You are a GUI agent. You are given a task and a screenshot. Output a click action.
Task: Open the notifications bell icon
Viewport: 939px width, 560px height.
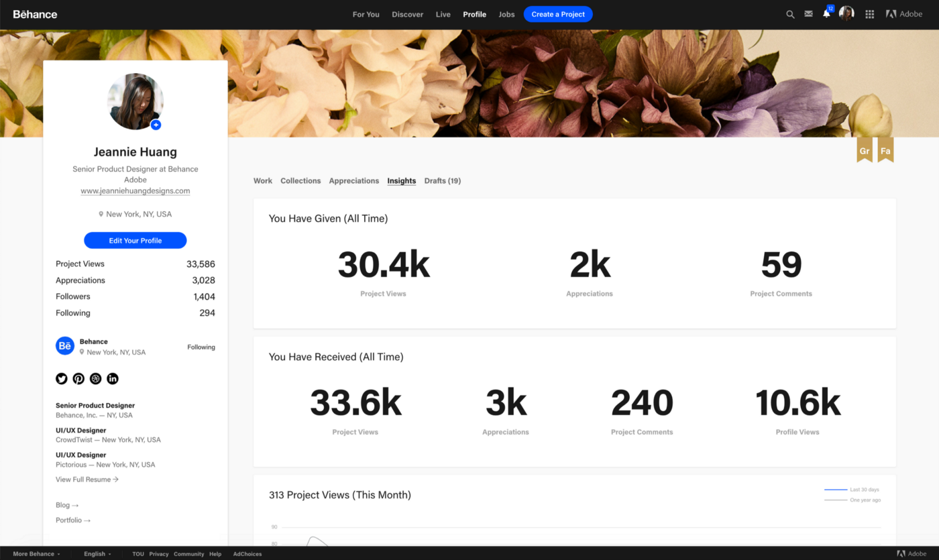[x=826, y=14]
